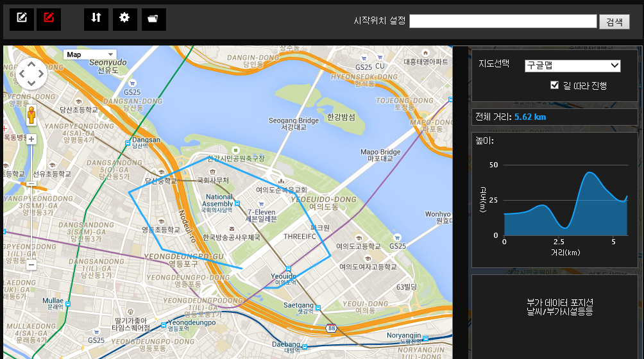Click the white edit route icon
The width and height of the screenshot is (644, 359).
(x=22, y=19)
